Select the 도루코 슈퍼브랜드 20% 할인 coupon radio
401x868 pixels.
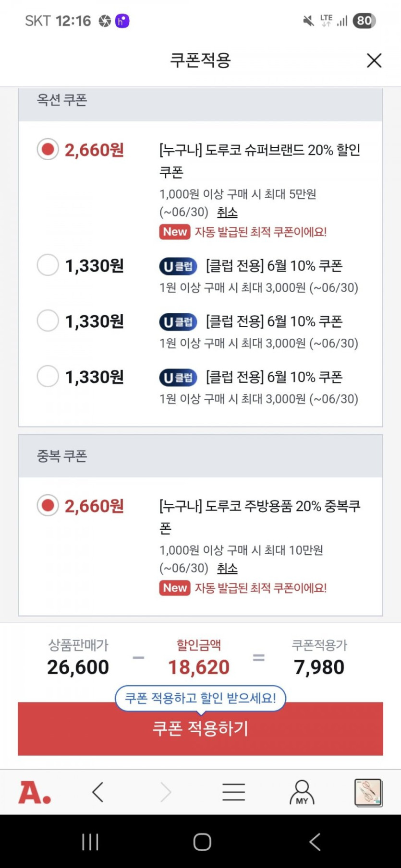tap(48, 150)
